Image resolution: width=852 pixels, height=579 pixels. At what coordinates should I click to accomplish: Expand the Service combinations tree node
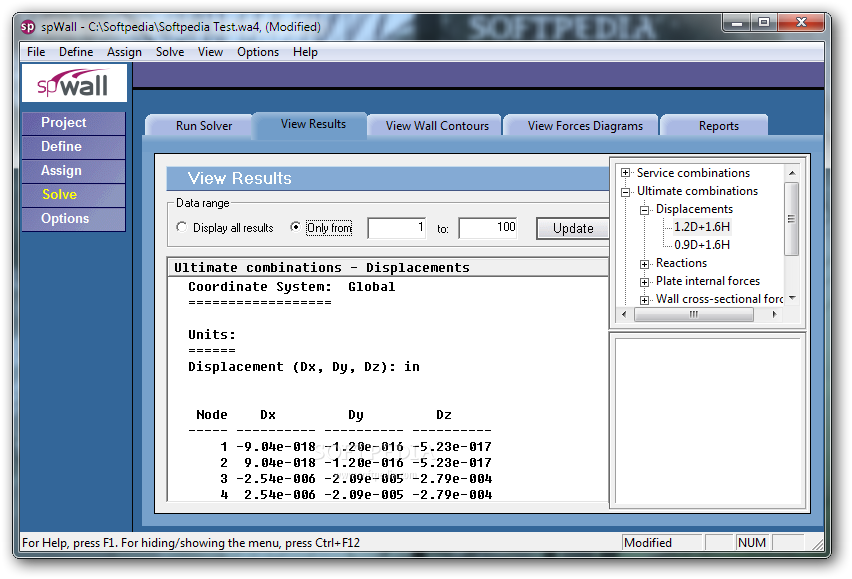coord(625,173)
